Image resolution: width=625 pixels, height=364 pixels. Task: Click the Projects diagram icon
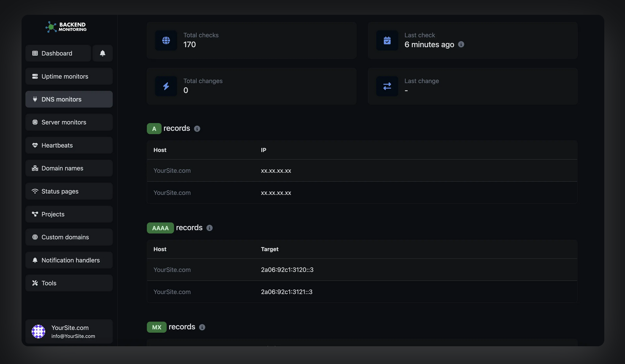pyautogui.click(x=35, y=214)
